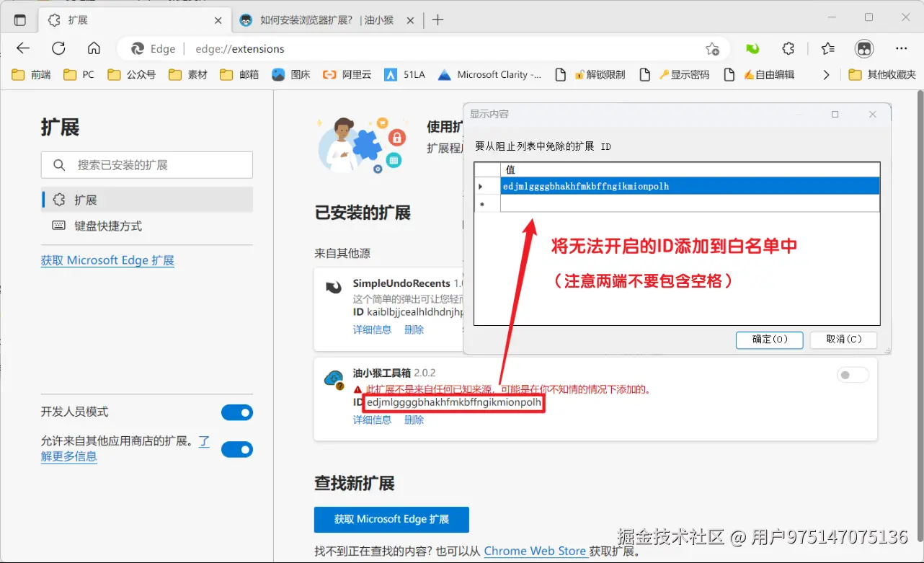Add this page to favorites star icon

712,49
